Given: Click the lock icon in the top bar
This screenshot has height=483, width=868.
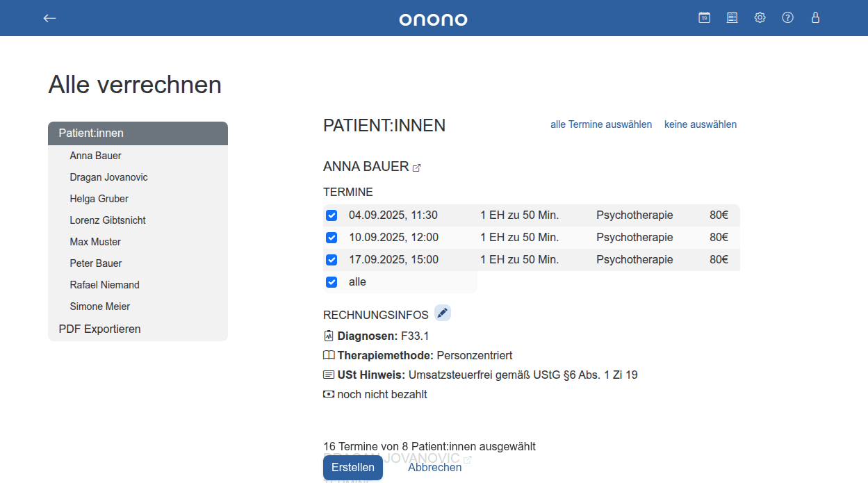Looking at the screenshot, I should click(x=815, y=17).
